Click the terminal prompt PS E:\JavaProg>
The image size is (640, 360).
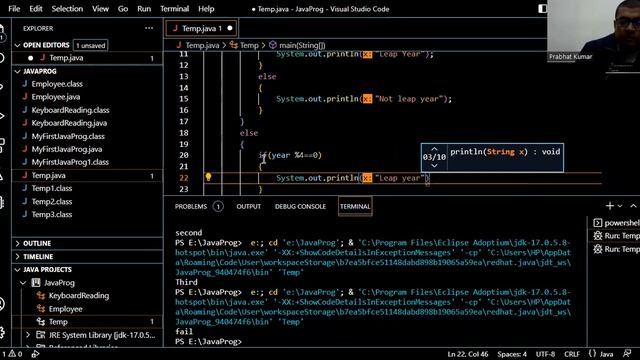[208, 342]
